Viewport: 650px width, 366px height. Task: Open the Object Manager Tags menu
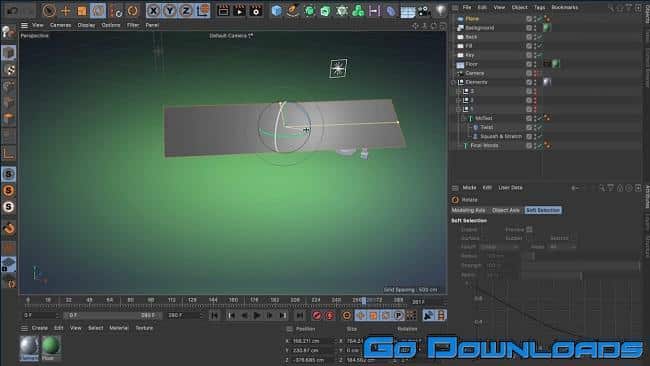click(539, 7)
